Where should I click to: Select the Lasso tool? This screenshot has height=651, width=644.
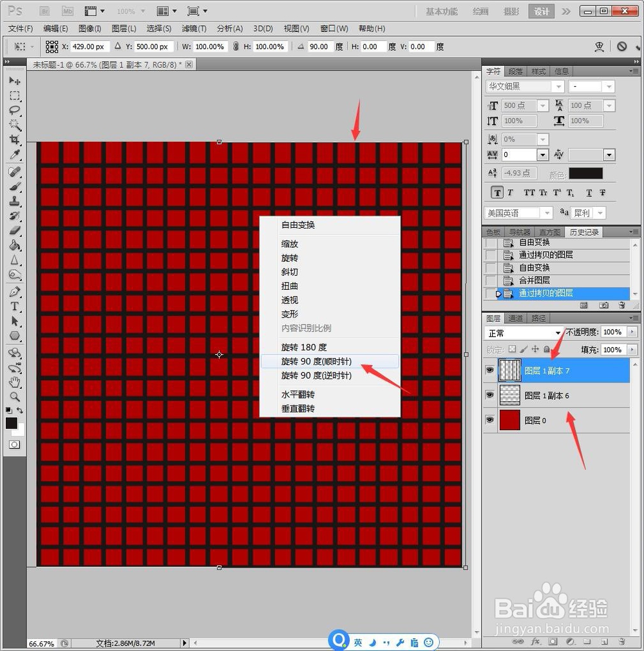15,111
